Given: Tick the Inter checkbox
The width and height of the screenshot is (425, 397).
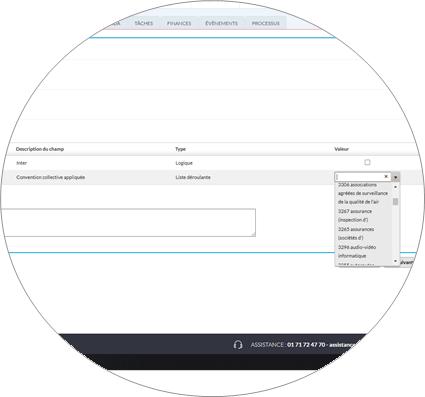Looking at the screenshot, I should point(367,162).
